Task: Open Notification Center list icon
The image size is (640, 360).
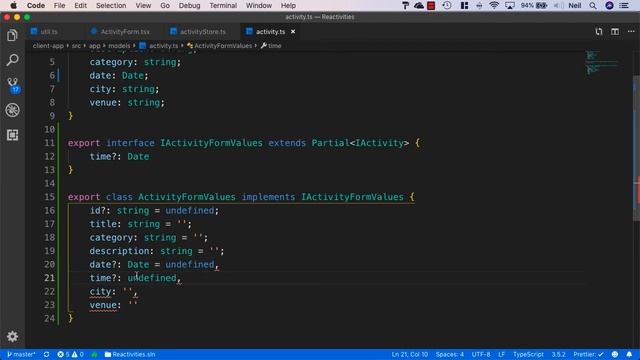Action: [x=624, y=6]
